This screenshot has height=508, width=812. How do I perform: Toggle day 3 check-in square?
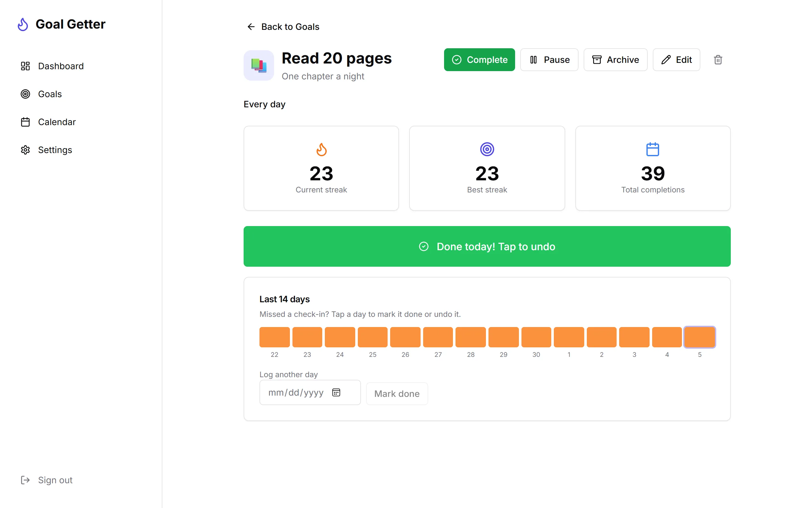pos(634,337)
